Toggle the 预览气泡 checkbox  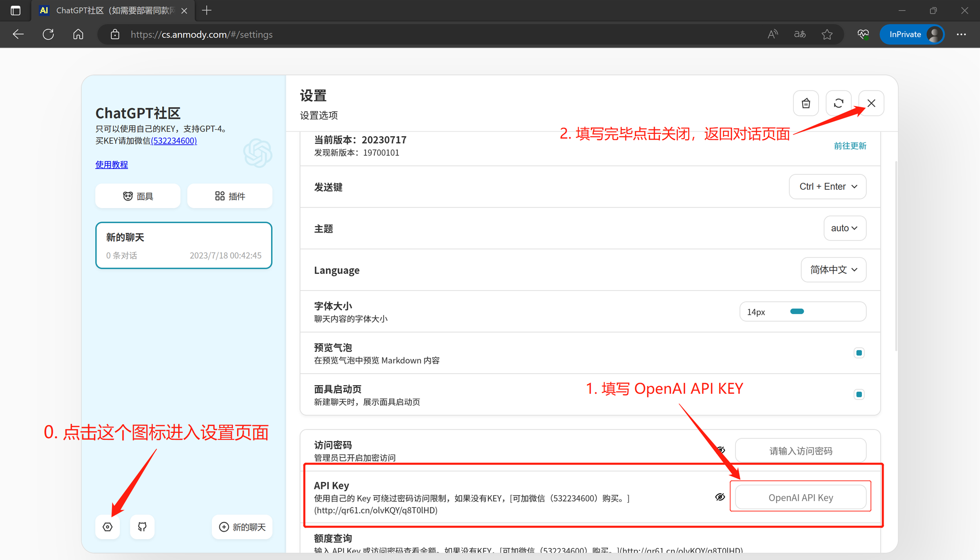(859, 353)
